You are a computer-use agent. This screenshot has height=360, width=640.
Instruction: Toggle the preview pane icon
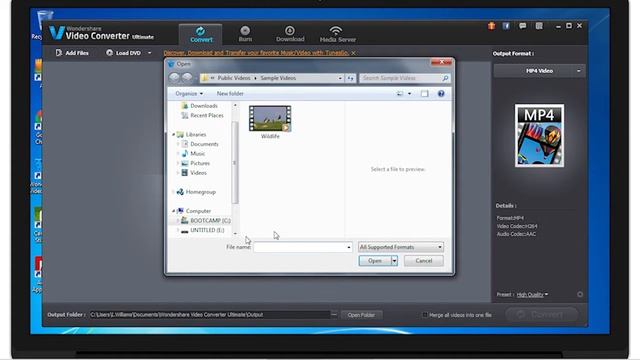[x=424, y=94]
